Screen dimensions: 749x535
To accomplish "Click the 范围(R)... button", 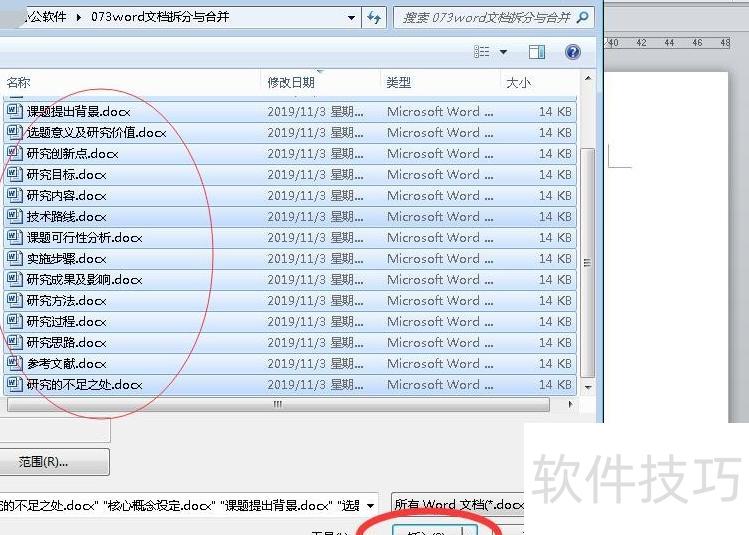I will [x=53, y=462].
